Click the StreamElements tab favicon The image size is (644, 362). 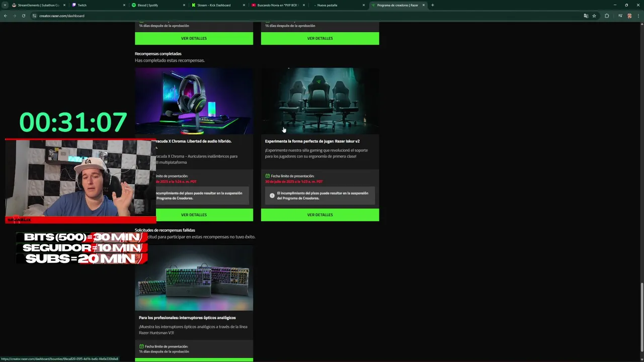click(x=14, y=5)
